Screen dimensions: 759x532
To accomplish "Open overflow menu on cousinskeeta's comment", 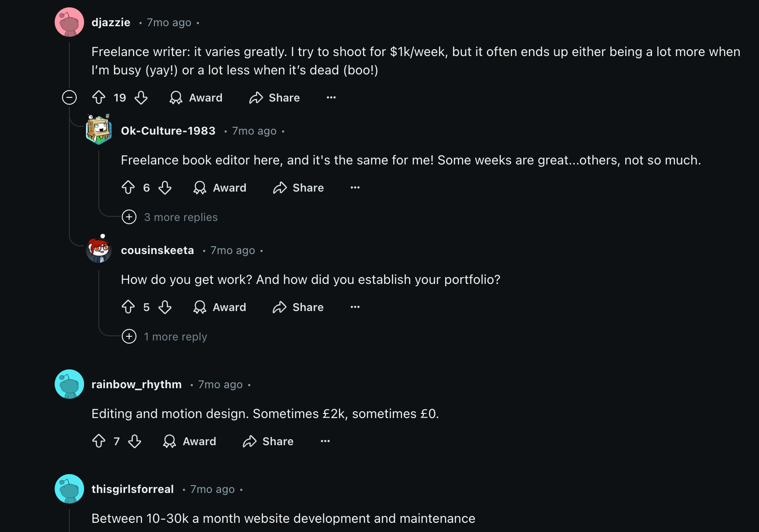I will [355, 307].
